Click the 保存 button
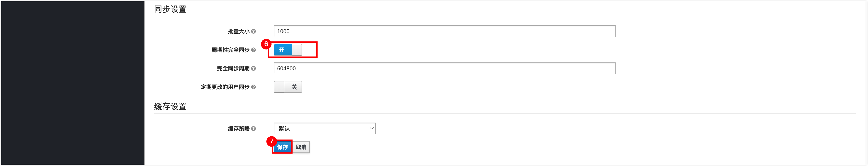Viewport: 868px width, 166px height. [x=282, y=147]
